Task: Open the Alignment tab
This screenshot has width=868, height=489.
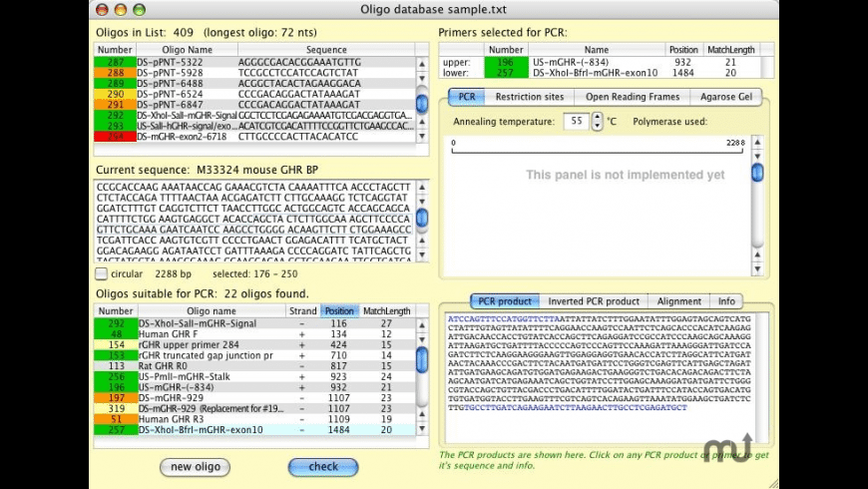Action: pos(678,301)
